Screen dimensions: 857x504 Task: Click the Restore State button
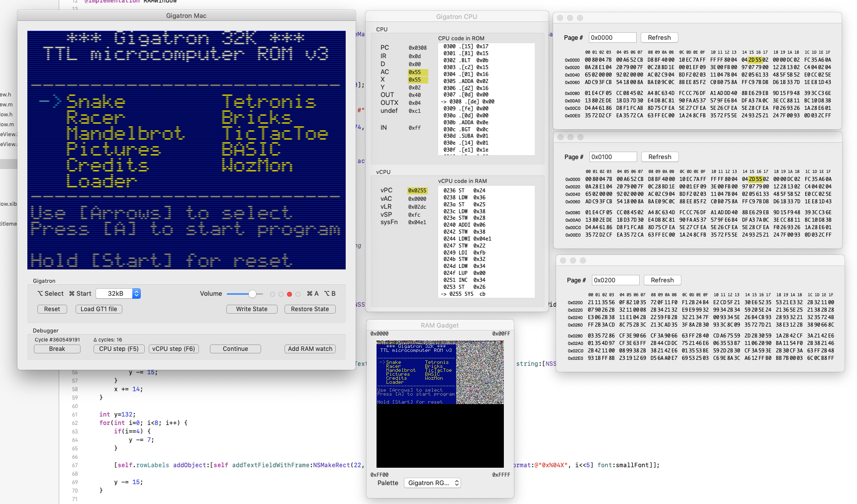pyautogui.click(x=310, y=309)
